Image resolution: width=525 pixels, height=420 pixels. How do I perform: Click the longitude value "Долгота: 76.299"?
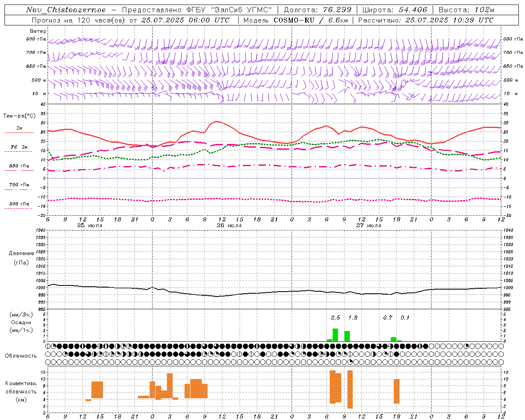point(317,10)
